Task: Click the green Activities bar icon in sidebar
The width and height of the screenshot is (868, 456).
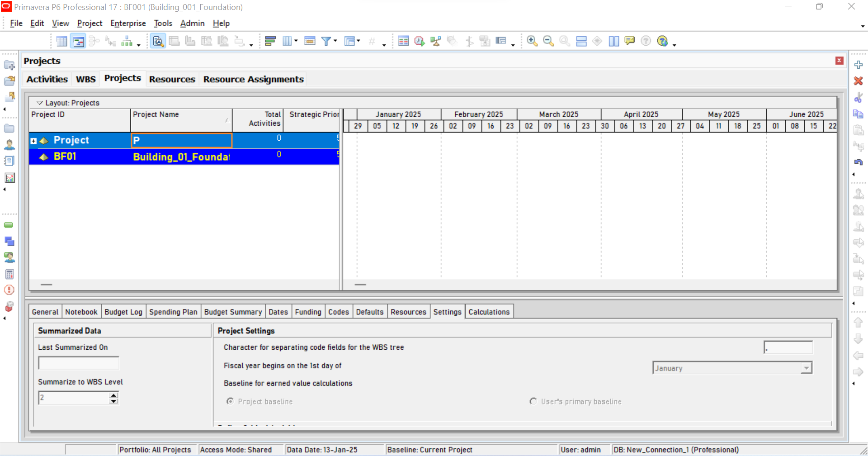Action: tap(9, 225)
